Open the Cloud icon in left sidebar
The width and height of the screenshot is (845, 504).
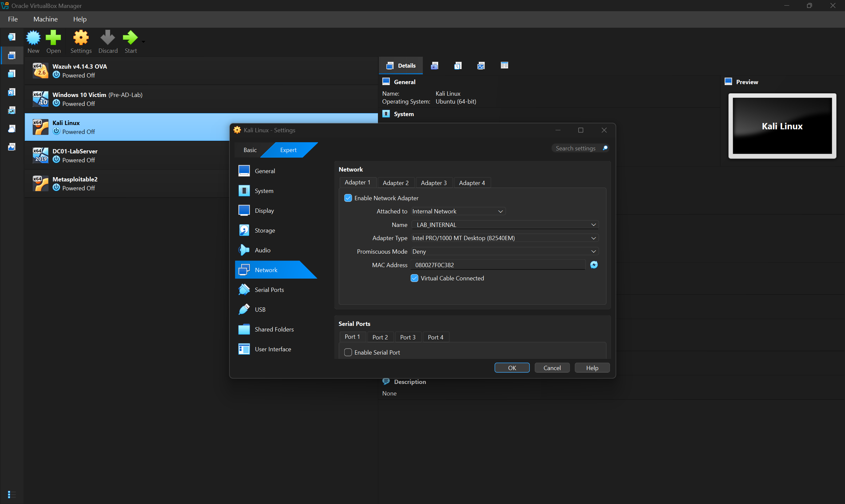click(x=12, y=129)
